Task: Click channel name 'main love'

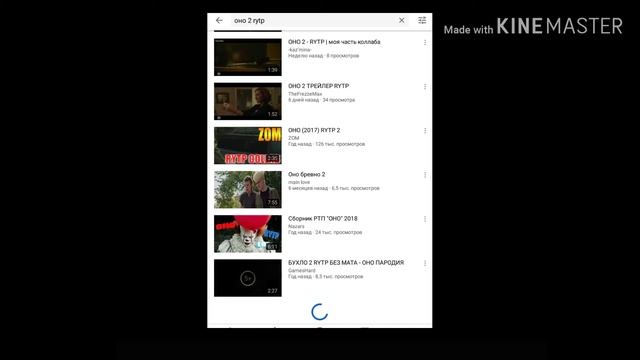Action: pos(299,182)
